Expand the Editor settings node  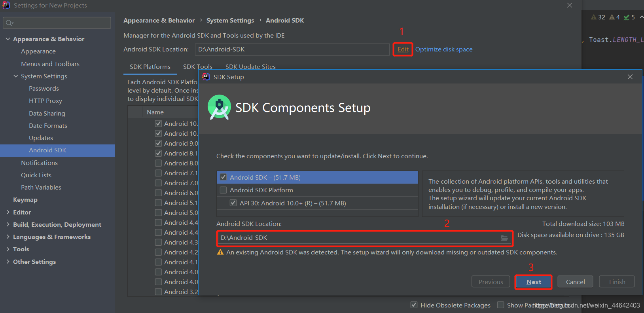pyautogui.click(x=8, y=212)
